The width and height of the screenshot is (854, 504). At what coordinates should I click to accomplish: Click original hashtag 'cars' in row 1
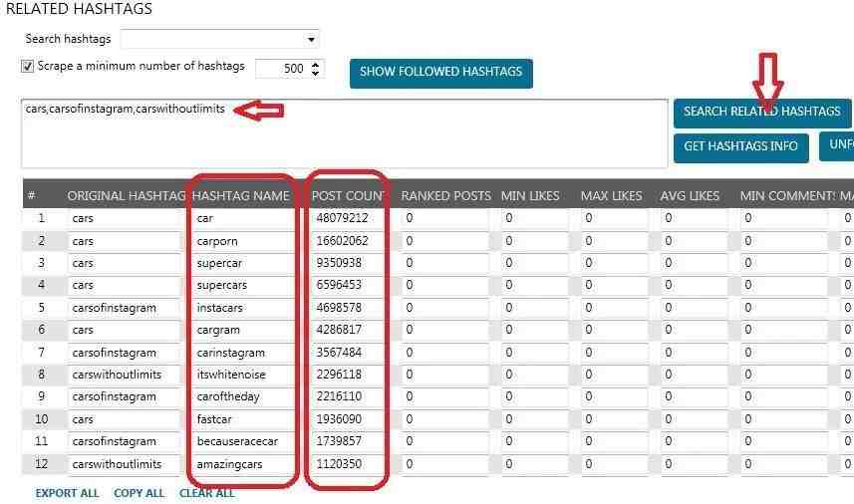click(x=125, y=218)
